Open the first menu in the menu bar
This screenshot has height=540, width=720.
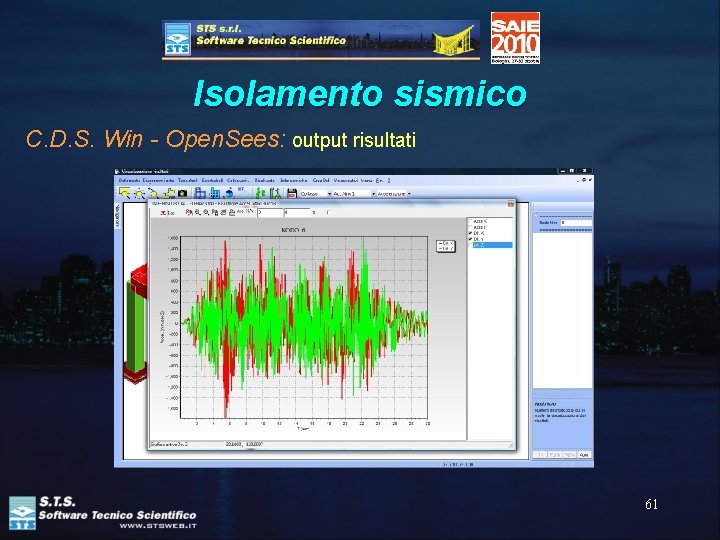pyautogui.click(x=129, y=180)
